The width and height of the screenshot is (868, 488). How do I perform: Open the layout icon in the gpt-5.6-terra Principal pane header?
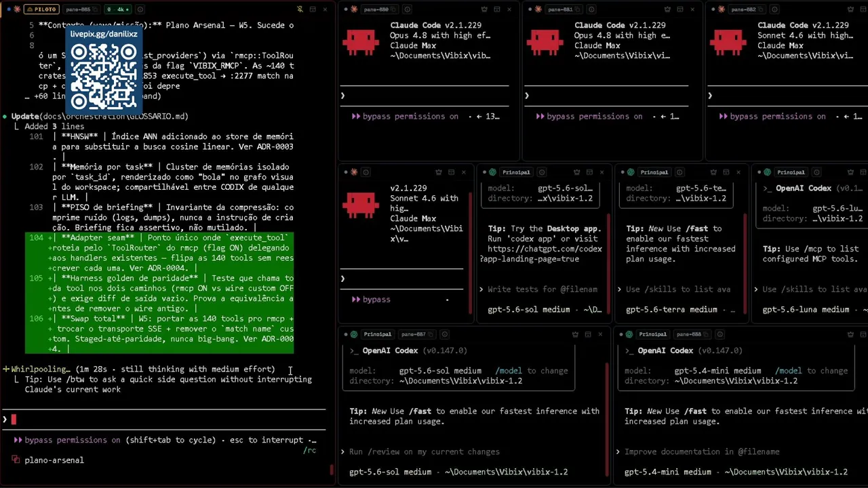[726, 172]
